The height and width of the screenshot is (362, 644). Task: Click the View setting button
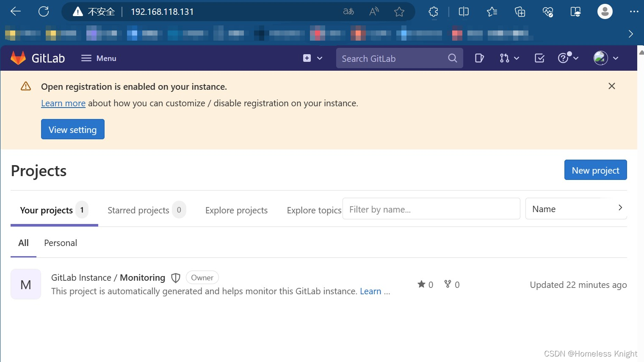(x=73, y=129)
